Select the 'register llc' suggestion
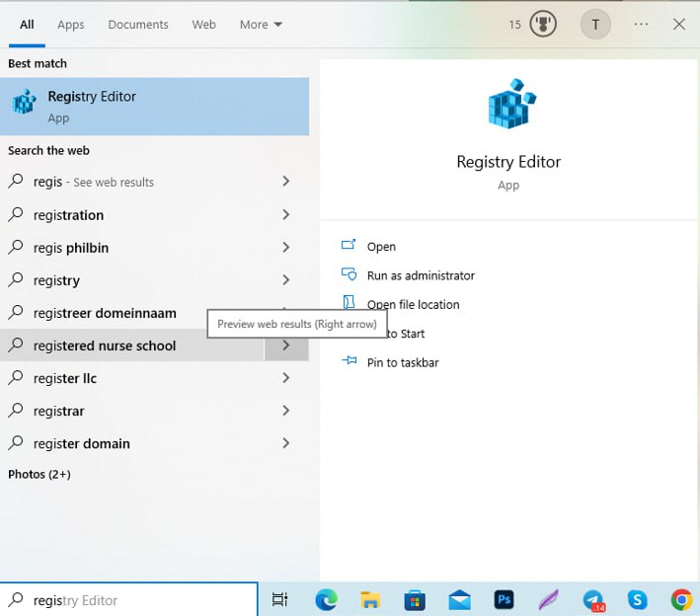This screenshot has width=700, height=616. [132, 378]
